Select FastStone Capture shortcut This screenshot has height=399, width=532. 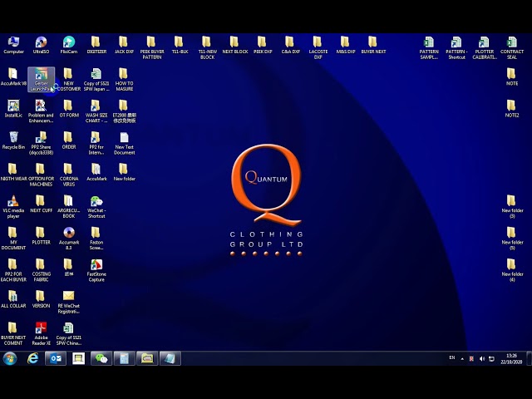pos(96,270)
